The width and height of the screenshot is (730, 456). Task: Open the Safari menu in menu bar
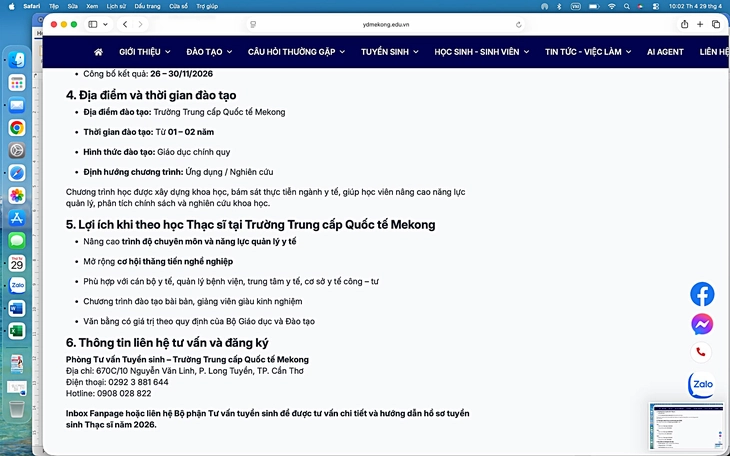[32, 7]
